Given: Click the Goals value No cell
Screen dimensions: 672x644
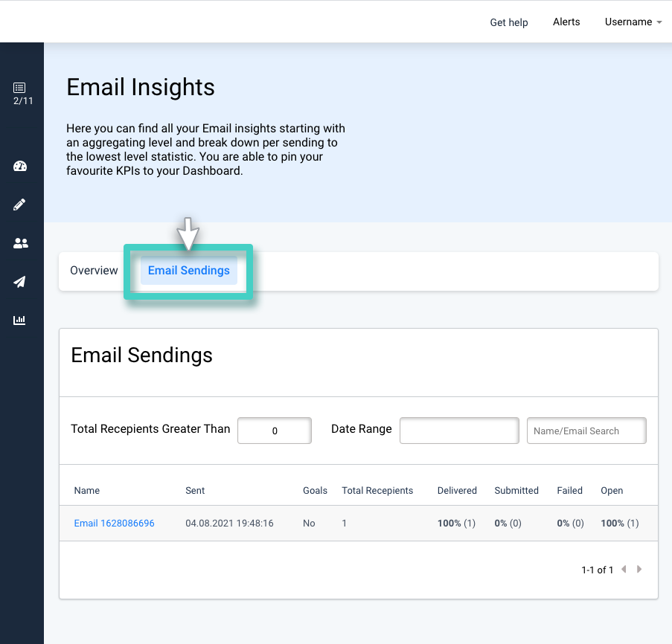Looking at the screenshot, I should point(309,524).
